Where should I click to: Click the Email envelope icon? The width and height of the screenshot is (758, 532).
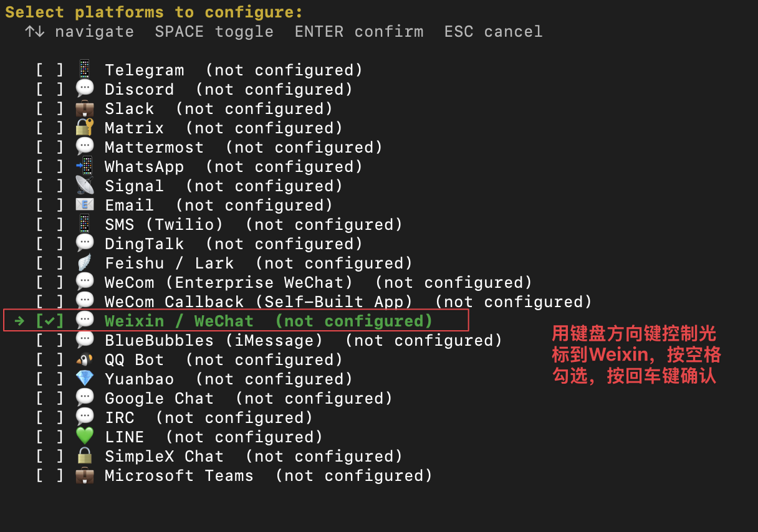(84, 205)
